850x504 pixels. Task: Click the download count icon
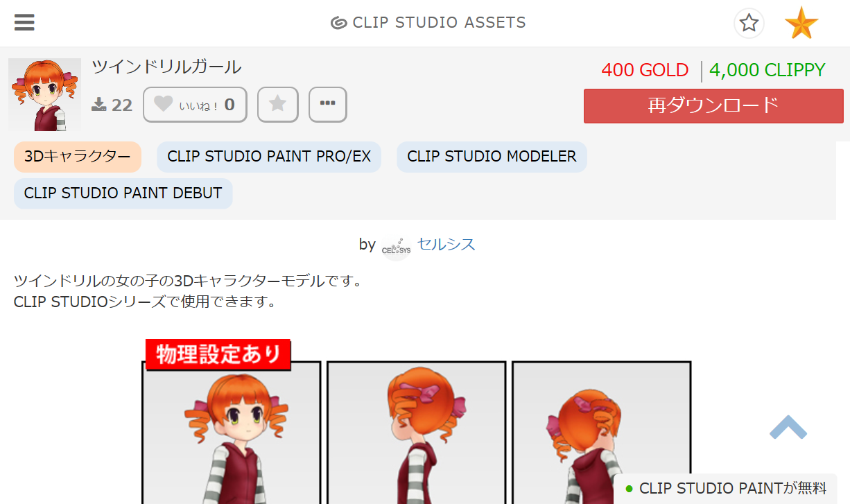(x=98, y=105)
